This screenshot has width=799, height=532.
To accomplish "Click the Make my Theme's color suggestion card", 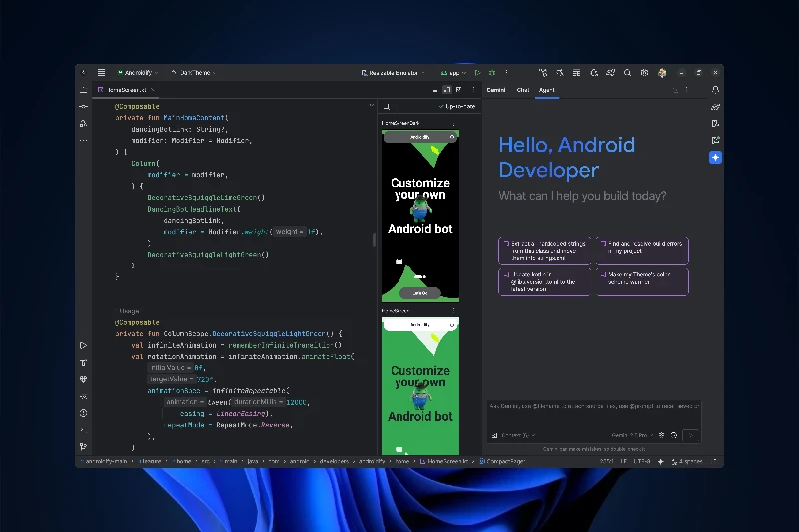I will coord(642,281).
